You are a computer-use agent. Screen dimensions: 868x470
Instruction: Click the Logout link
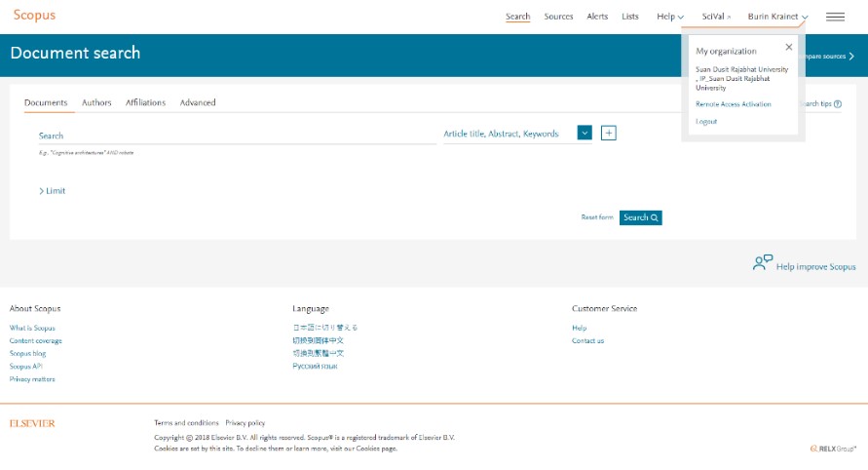pyautogui.click(x=706, y=121)
